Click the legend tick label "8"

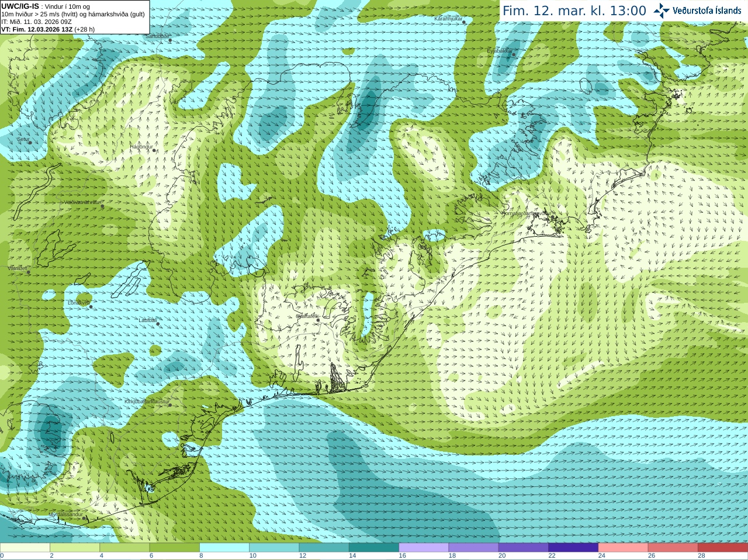202,556
